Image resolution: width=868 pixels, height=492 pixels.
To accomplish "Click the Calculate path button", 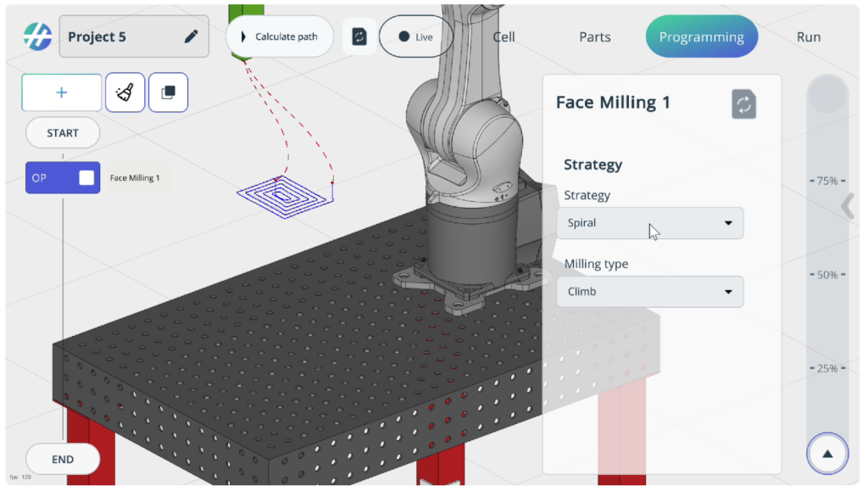I will 280,36.
